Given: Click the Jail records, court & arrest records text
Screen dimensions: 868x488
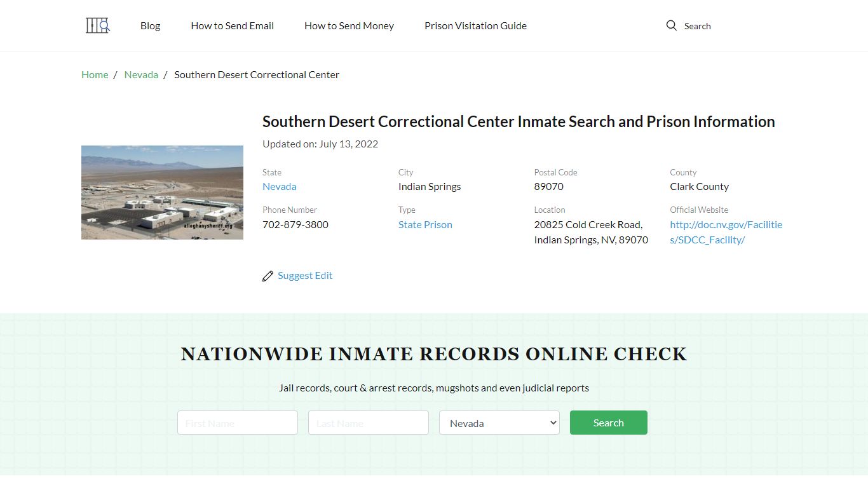Looking at the screenshot, I should pyautogui.click(x=434, y=388).
